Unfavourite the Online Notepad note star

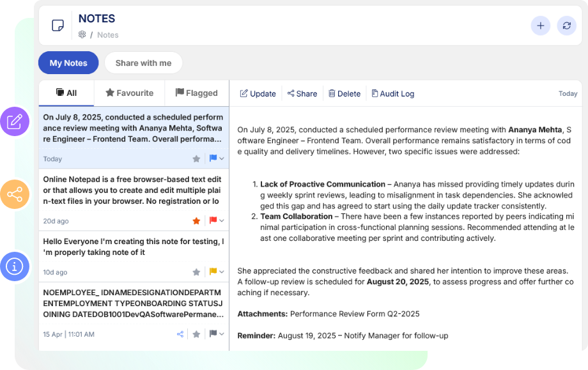pyautogui.click(x=197, y=221)
